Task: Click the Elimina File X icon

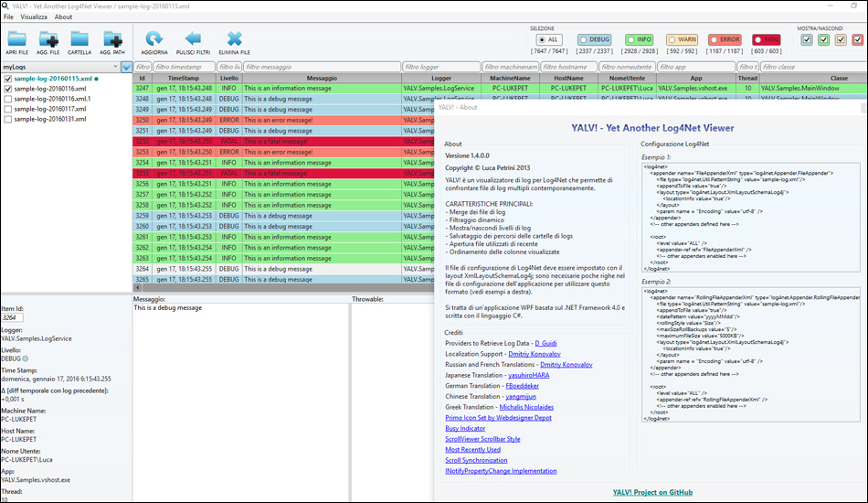Action: (234, 38)
